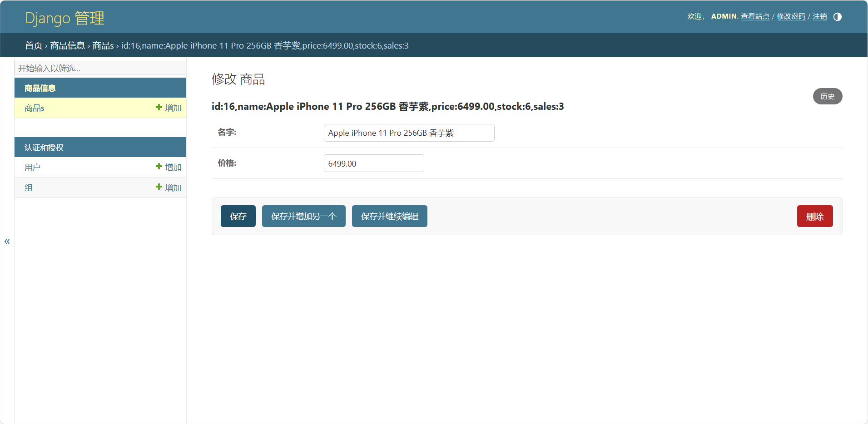The width and height of the screenshot is (868, 424).
Task: Click the 价格: field label
Action: [x=227, y=163]
